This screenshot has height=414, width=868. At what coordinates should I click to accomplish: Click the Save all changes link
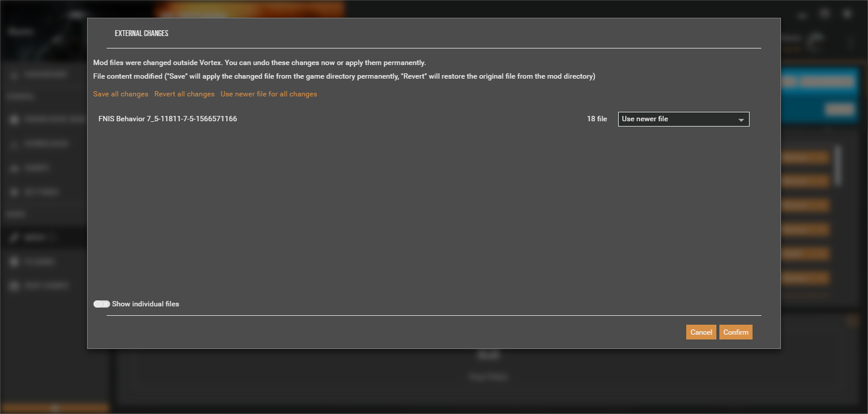click(x=120, y=94)
